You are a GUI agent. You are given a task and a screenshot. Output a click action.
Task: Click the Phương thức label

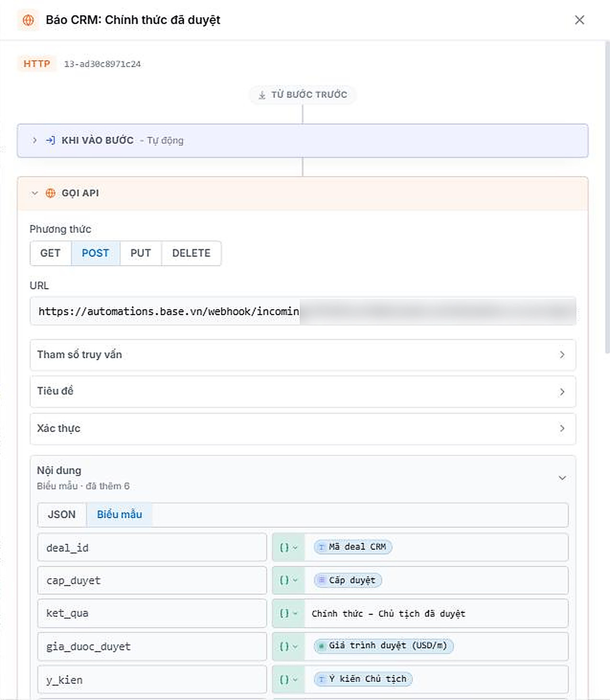coord(60,229)
